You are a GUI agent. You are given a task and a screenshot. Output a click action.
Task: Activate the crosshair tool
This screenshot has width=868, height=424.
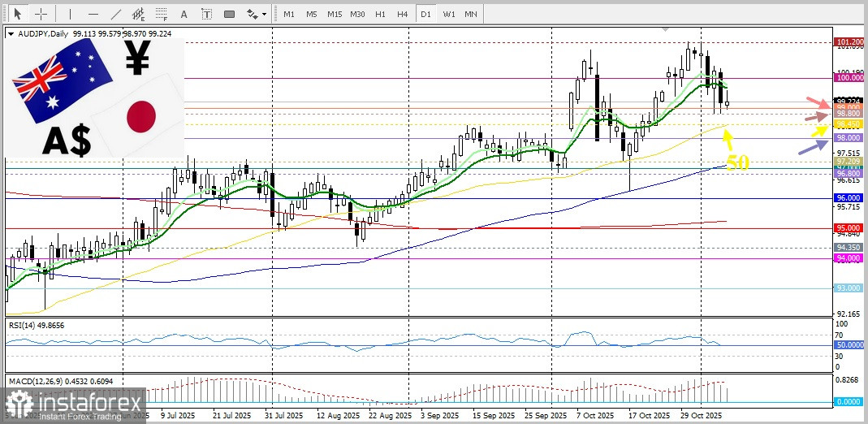[x=40, y=14]
